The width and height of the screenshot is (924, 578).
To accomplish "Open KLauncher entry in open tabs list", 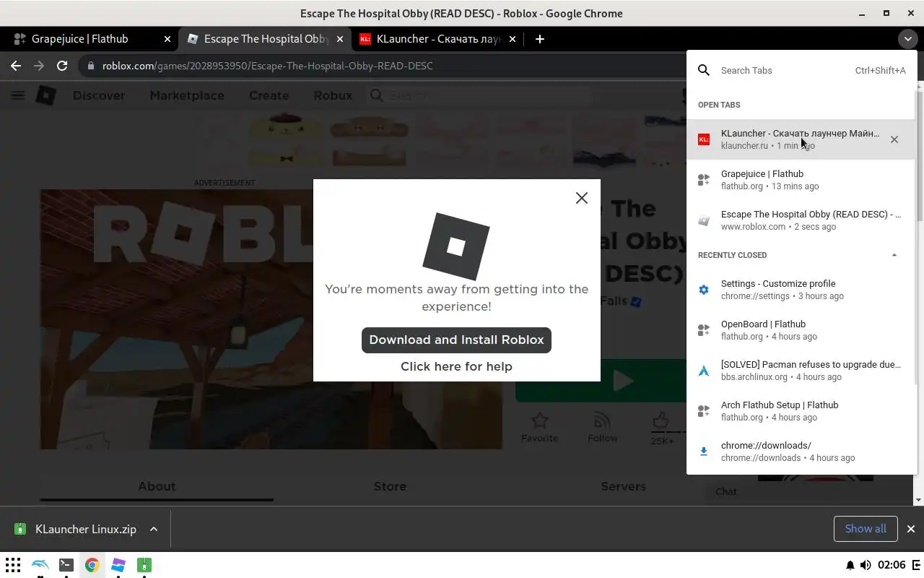I will (801, 139).
